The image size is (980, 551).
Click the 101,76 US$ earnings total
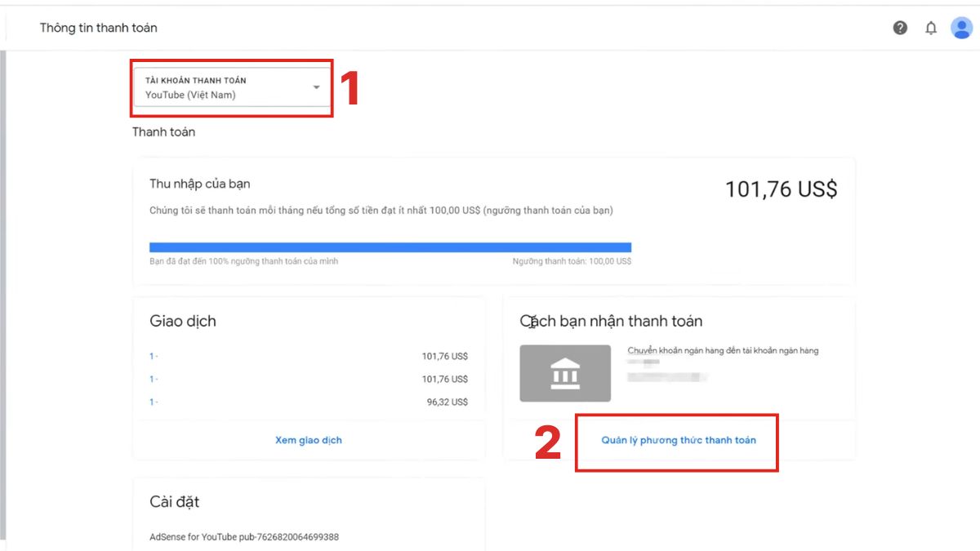(782, 189)
